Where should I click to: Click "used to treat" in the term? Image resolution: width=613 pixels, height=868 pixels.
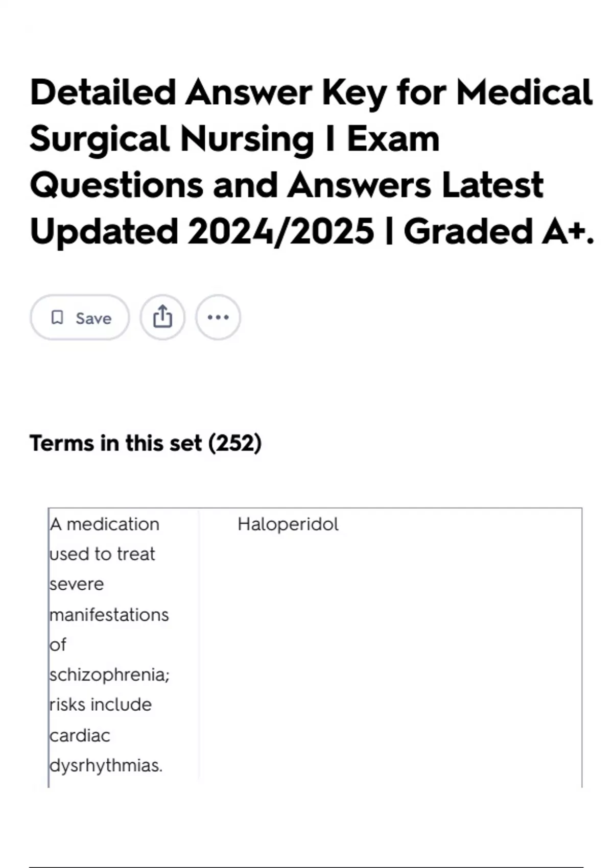pyautogui.click(x=102, y=554)
